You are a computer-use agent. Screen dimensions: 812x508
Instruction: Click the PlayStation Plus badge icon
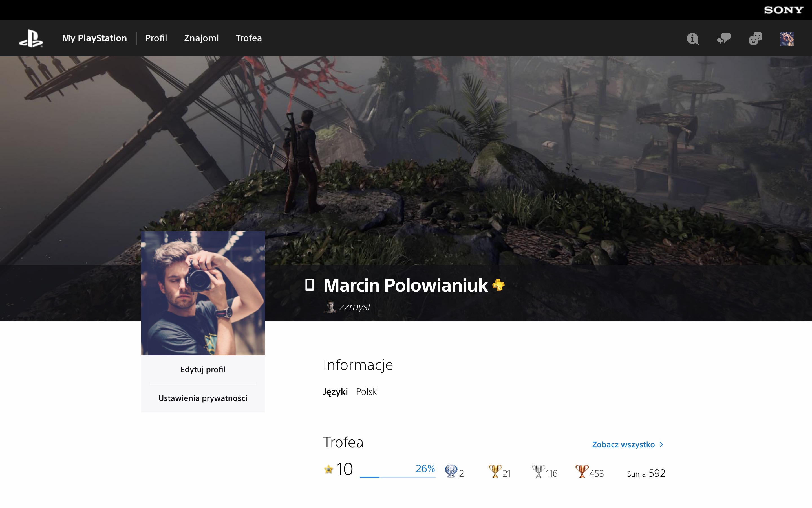498,285
